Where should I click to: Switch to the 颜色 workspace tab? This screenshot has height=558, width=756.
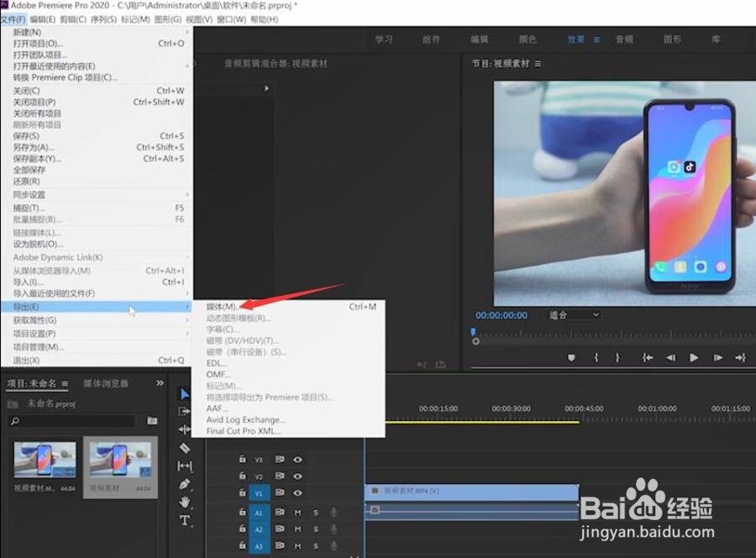[528, 39]
